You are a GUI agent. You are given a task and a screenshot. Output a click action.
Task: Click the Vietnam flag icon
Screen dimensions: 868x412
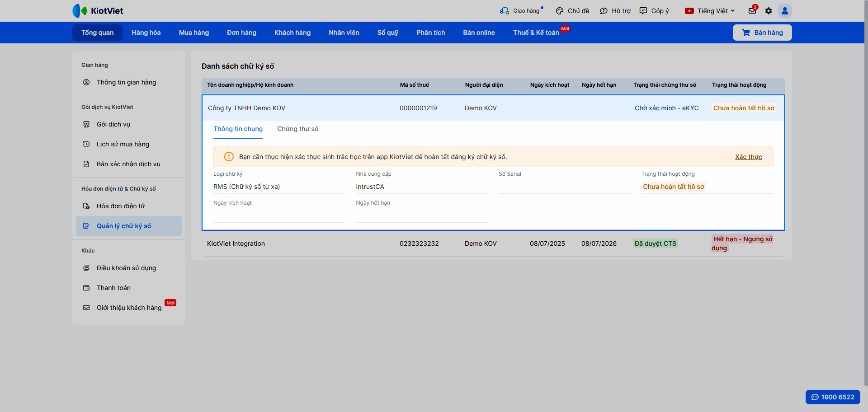point(689,11)
